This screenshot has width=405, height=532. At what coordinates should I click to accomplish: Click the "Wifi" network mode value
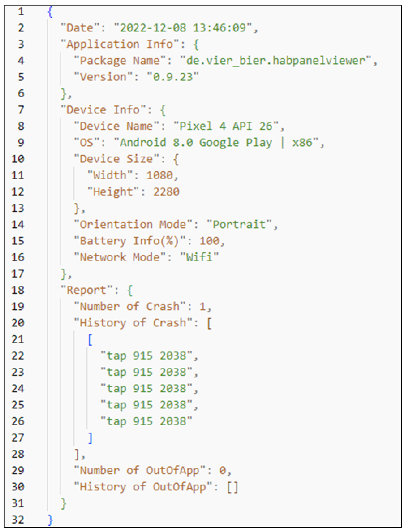[199, 257]
